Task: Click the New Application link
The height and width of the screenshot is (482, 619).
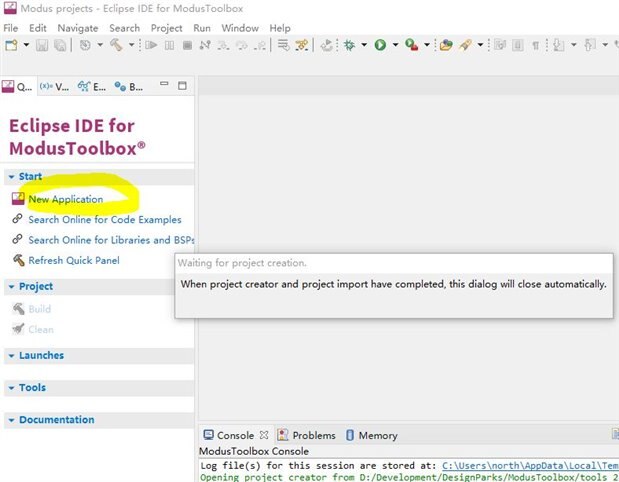Action: (66, 199)
